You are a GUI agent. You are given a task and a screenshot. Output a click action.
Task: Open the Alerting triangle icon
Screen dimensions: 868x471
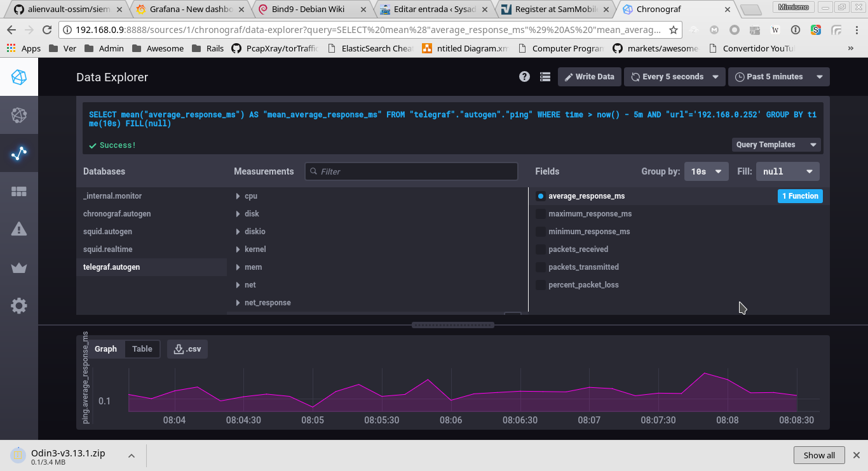(18, 229)
